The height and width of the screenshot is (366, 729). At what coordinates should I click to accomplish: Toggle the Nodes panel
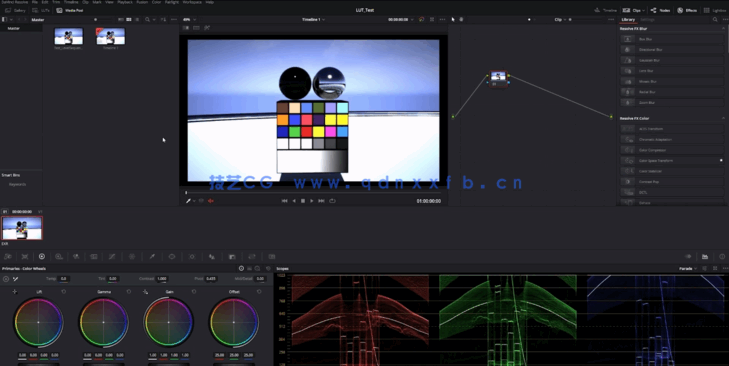(660, 10)
